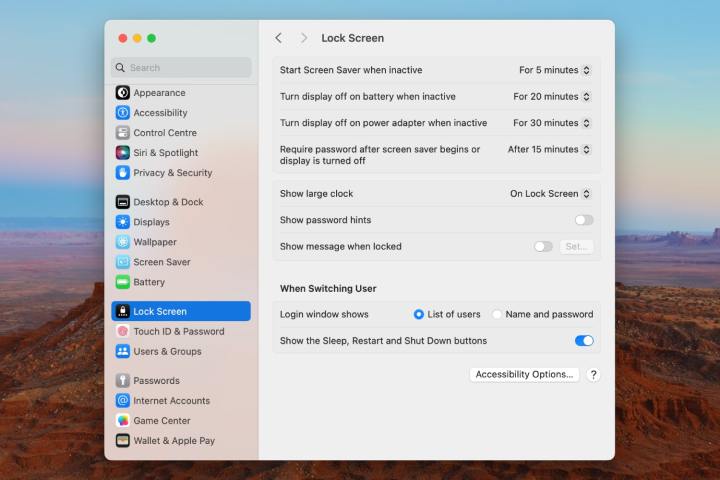Click the Wallpaper flower icon
The image size is (720, 480).
click(x=123, y=242)
